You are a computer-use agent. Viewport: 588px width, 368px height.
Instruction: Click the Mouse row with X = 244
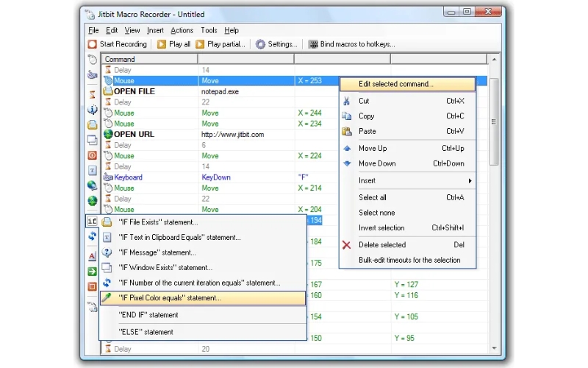click(221, 113)
